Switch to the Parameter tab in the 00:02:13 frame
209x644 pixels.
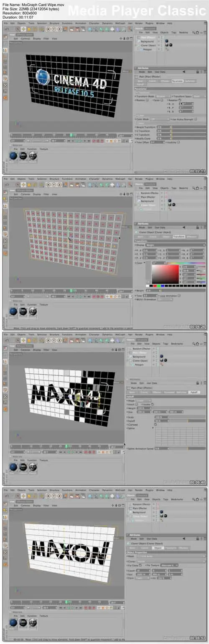[x=178, y=81]
